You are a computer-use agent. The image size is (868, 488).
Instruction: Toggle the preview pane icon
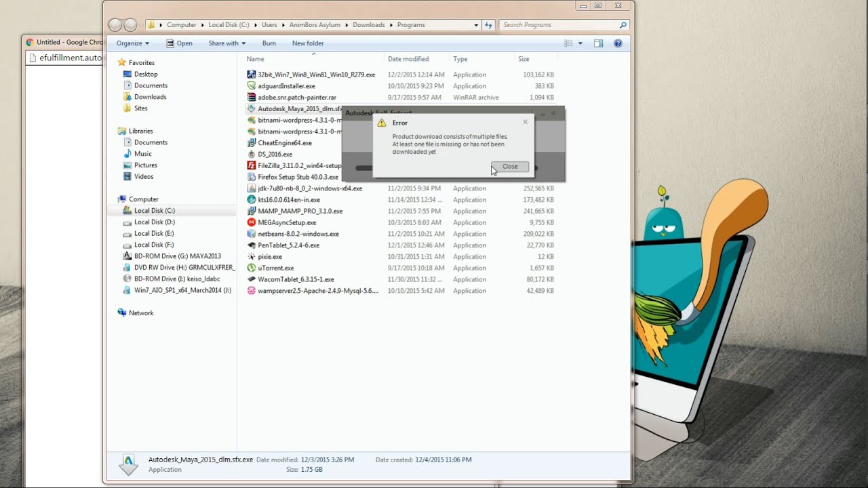pos(598,43)
